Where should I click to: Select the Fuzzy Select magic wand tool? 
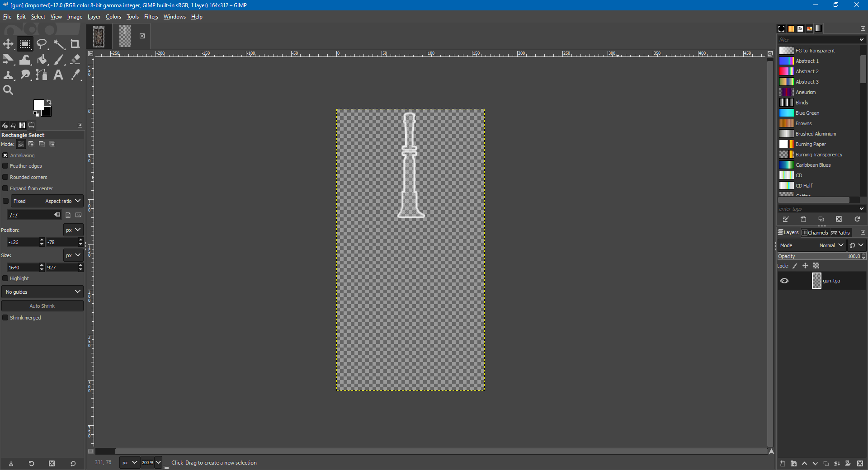click(x=59, y=44)
